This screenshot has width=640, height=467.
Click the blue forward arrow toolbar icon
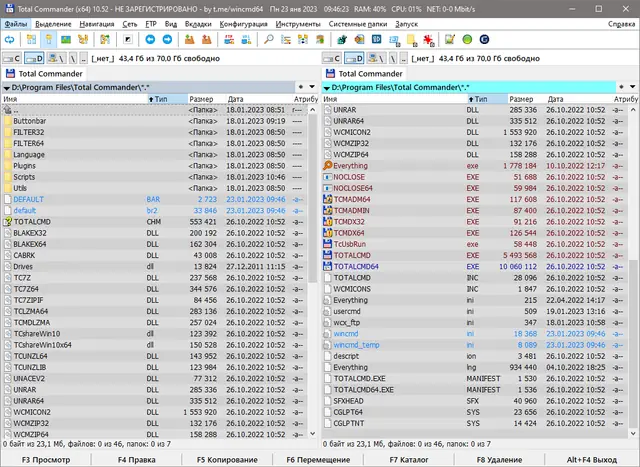[x=167, y=40]
